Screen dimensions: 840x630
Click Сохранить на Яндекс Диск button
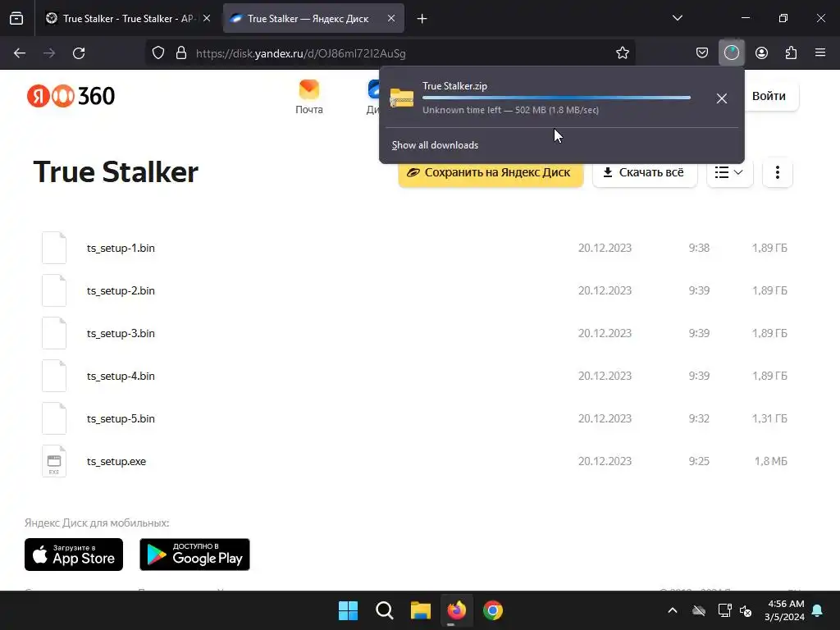491,172
